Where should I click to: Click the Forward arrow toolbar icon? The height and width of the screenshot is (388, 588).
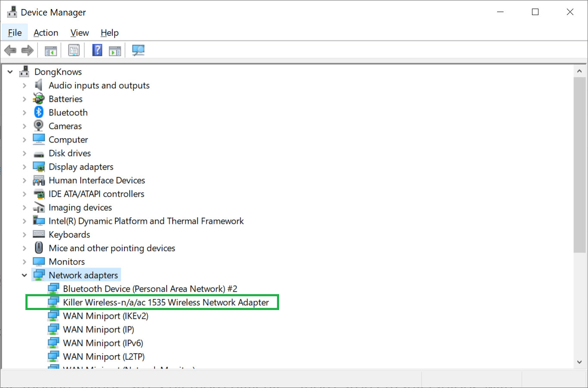(x=28, y=50)
